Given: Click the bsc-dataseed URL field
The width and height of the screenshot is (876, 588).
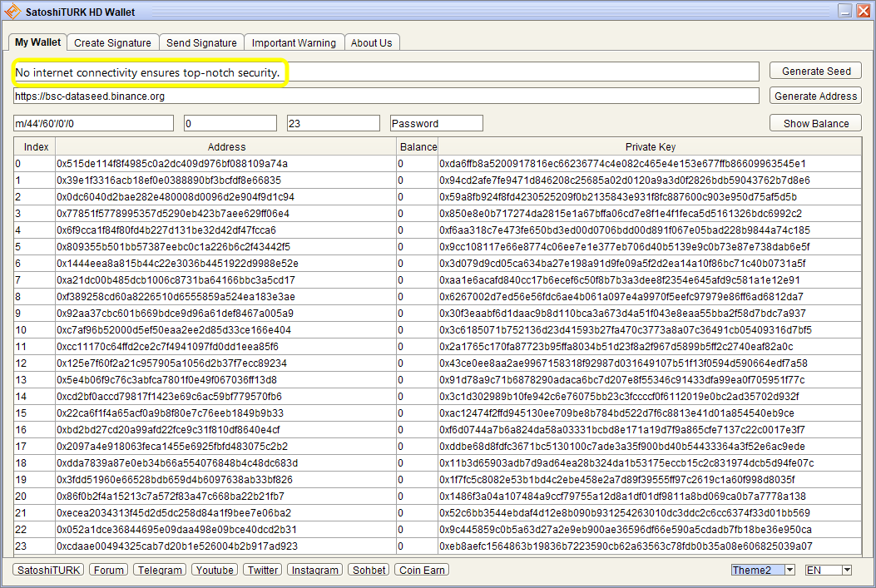Looking at the screenshot, I should tap(386, 96).
